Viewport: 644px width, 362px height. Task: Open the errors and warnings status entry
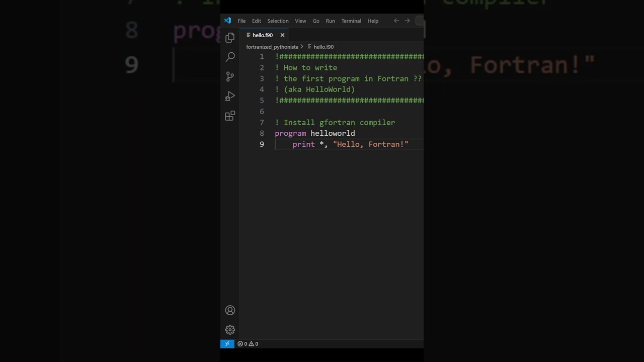coord(248,344)
